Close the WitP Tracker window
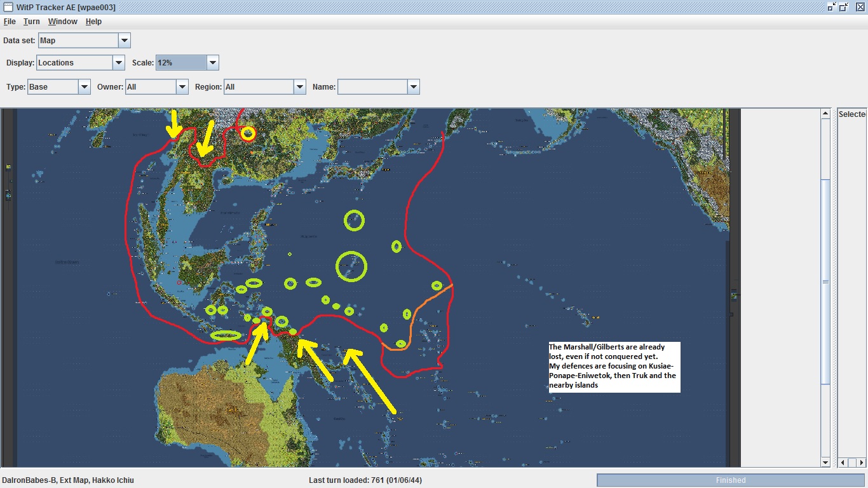 860,7
